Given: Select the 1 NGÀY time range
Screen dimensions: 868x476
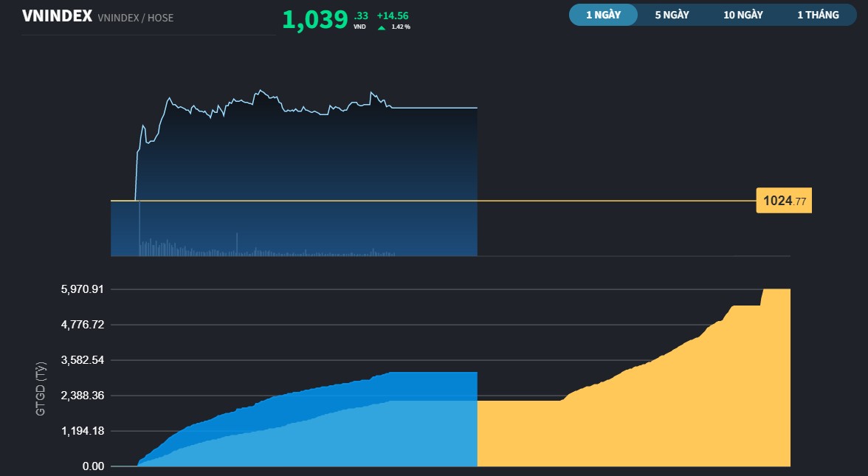Looking at the screenshot, I should click(602, 14).
